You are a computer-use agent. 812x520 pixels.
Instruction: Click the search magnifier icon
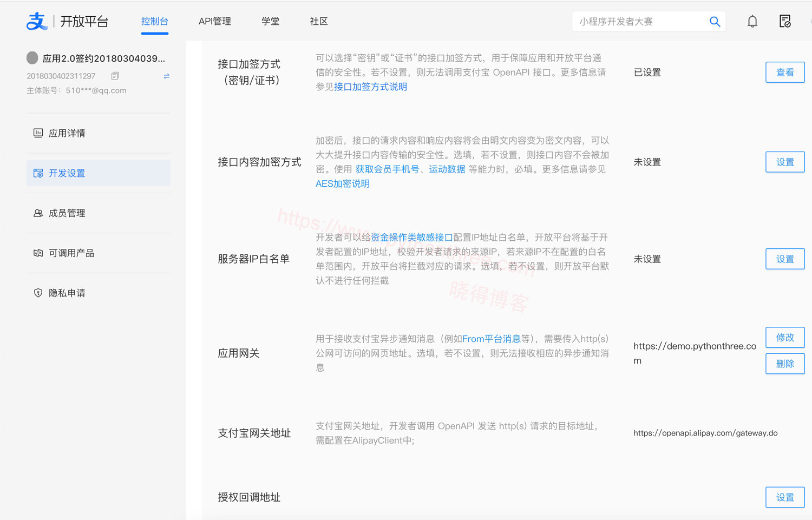[715, 21]
